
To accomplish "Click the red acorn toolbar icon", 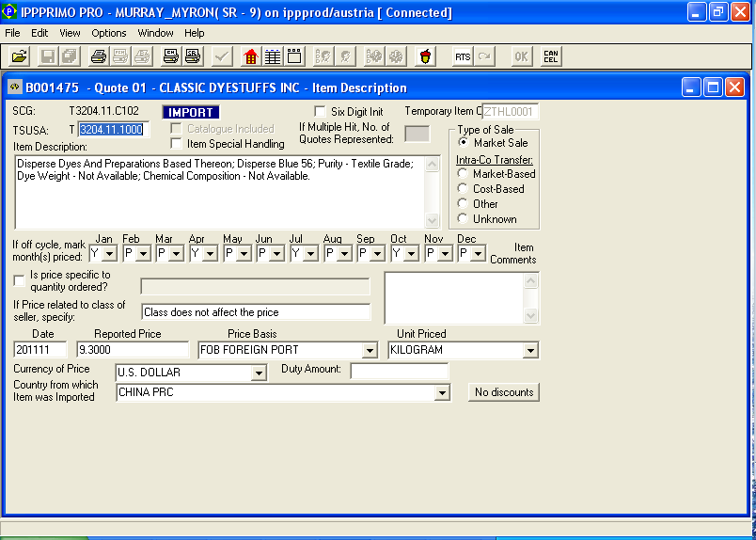I will tap(426, 56).
